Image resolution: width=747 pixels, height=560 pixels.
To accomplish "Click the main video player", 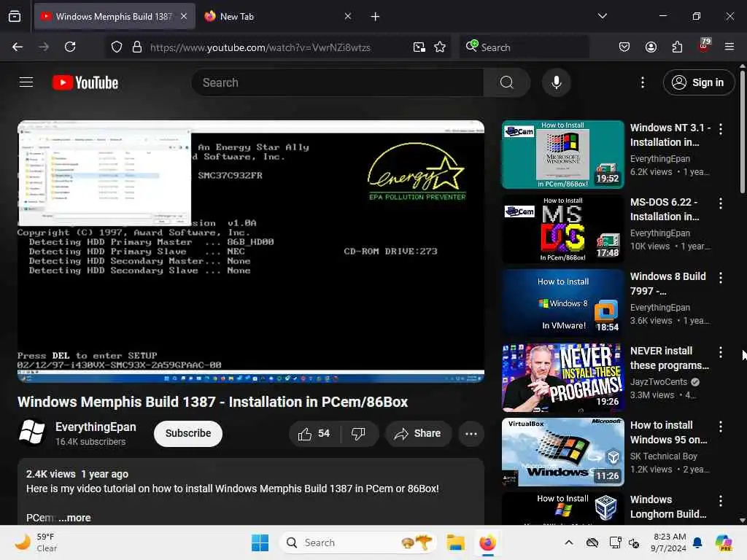I will point(251,252).
